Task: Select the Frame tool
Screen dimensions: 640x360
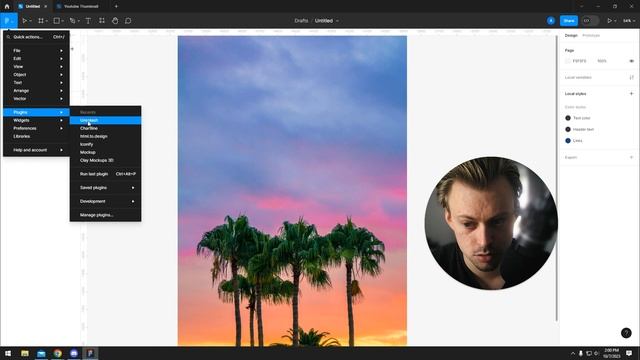Action: click(x=41, y=20)
